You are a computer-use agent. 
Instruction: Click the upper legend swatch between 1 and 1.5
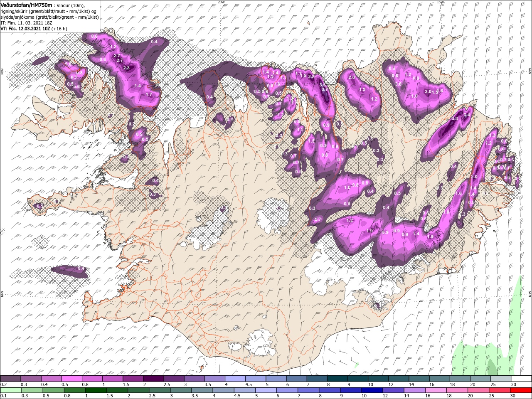point(113,378)
